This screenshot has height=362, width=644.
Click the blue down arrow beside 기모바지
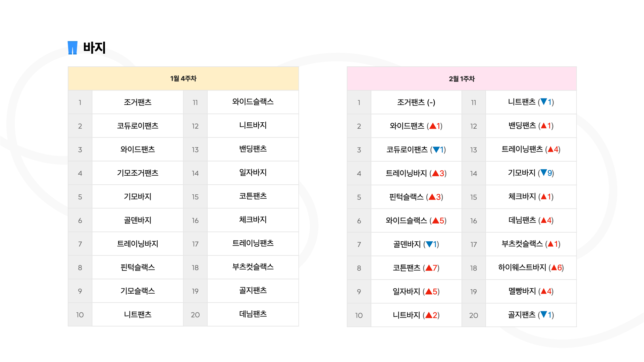point(544,173)
